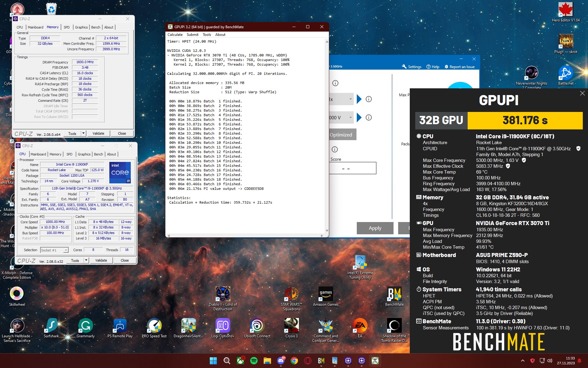Viewport: 588px width, 368px height.
Task: Open the Socket #1 selection dropdown
Action: tap(55, 250)
